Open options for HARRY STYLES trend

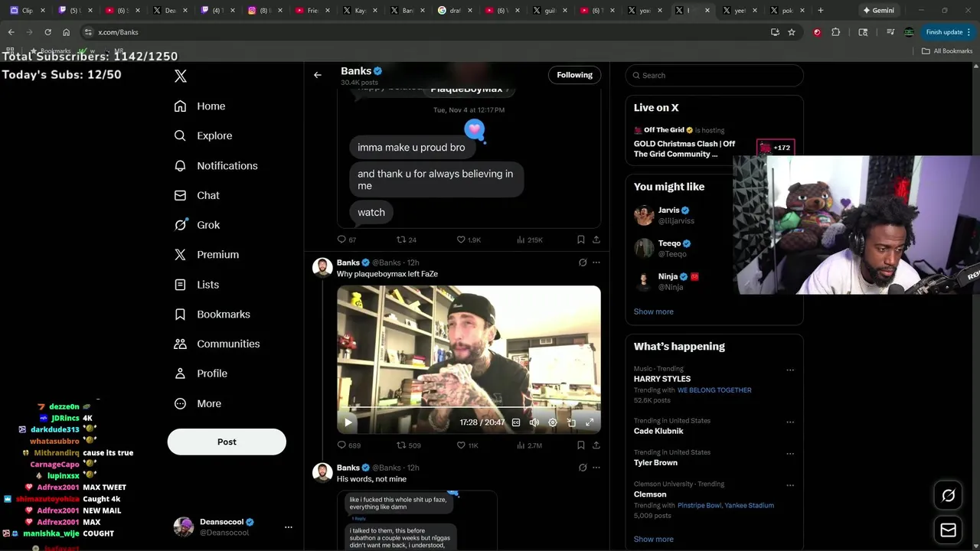(790, 370)
